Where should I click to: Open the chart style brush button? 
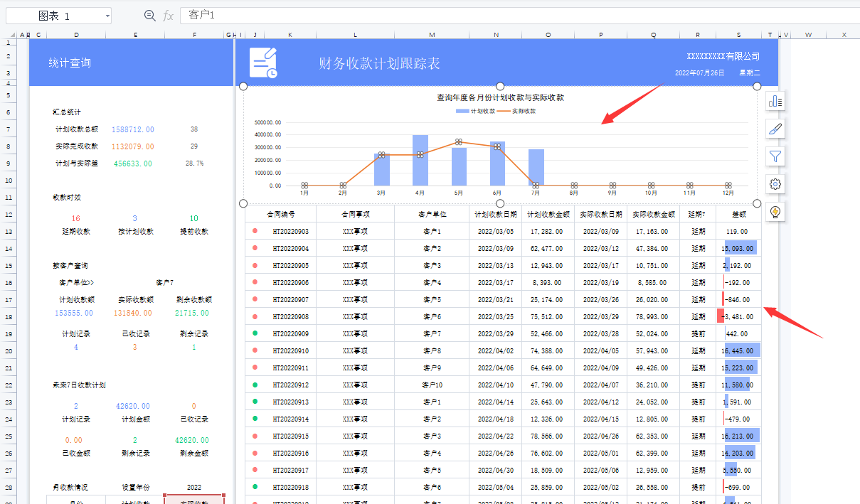coord(775,129)
